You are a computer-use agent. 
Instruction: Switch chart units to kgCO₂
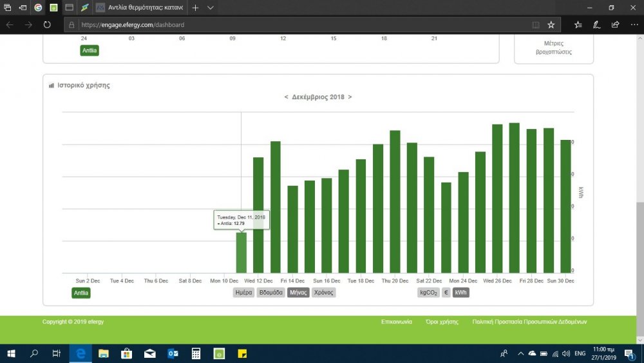click(428, 293)
